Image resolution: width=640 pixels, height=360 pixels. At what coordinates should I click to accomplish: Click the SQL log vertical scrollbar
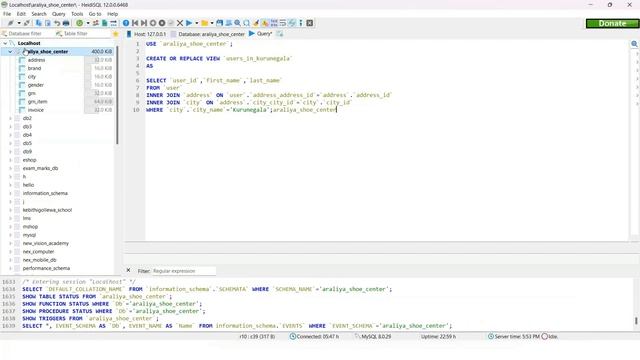coord(636,321)
